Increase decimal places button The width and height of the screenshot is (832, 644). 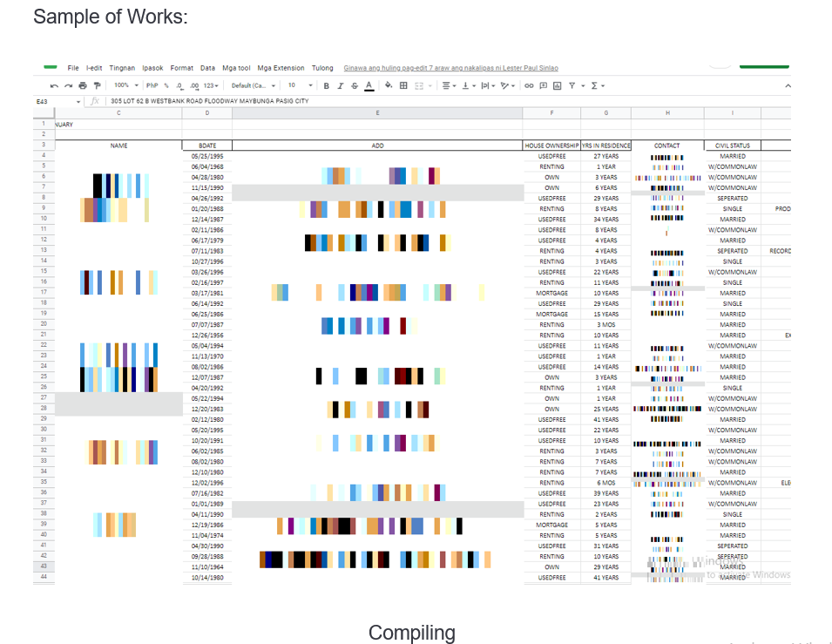(194, 85)
